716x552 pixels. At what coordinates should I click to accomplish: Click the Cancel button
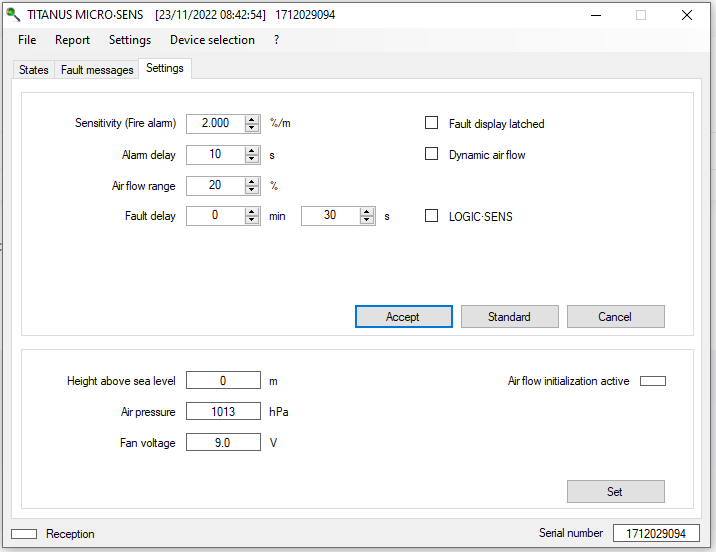pyautogui.click(x=616, y=316)
